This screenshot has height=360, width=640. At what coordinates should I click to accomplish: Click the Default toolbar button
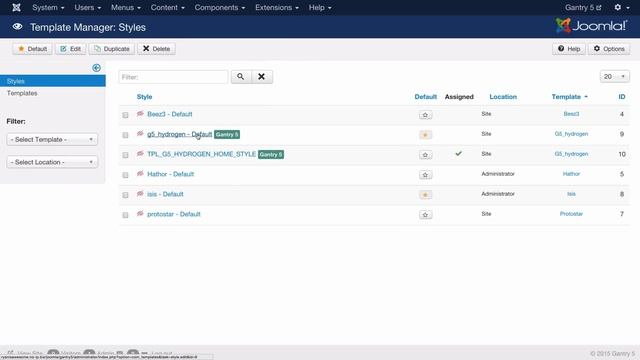point(32,49)
